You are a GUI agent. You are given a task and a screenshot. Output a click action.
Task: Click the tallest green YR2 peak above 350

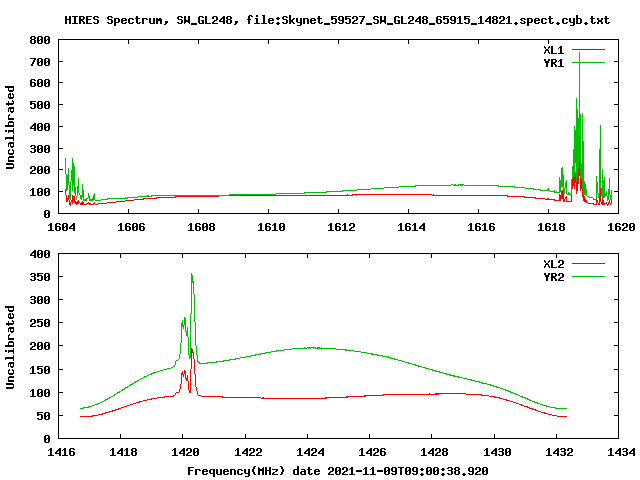pyautogui.click(x=192, y=275)
